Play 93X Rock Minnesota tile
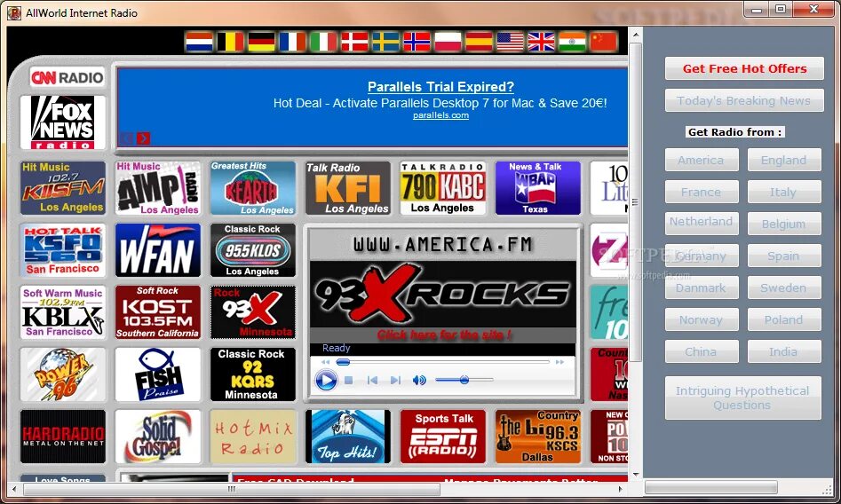The width and height of the screenshot is (841, 504). tap(252, 312)
